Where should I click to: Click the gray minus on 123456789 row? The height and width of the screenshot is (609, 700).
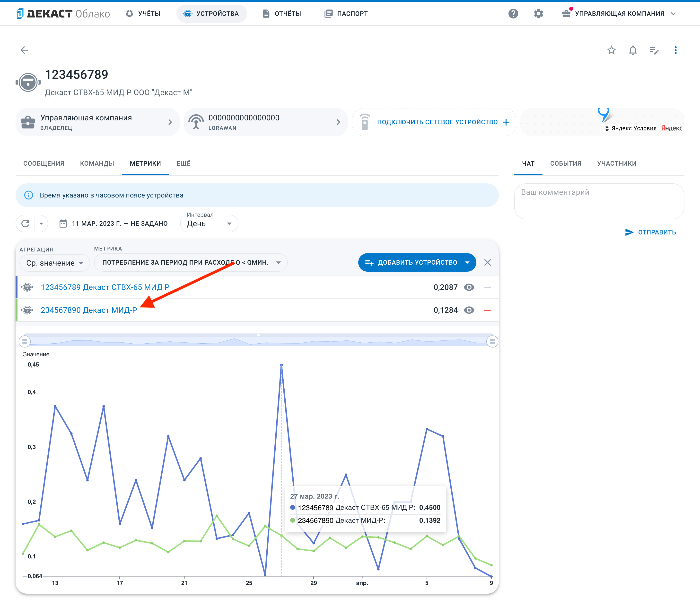487,287
